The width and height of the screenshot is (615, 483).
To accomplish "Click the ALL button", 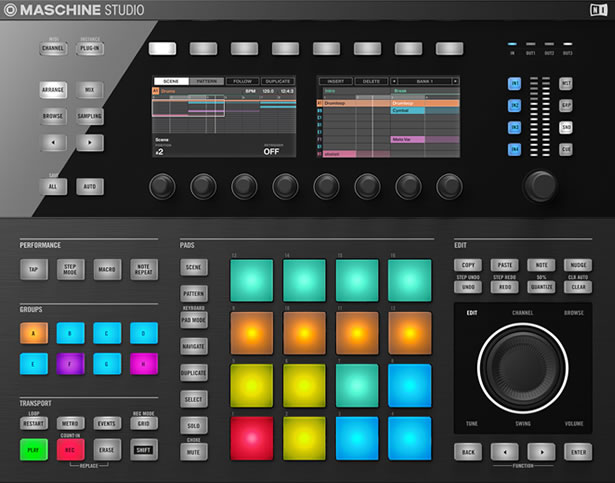I will (x=53, y=186).
